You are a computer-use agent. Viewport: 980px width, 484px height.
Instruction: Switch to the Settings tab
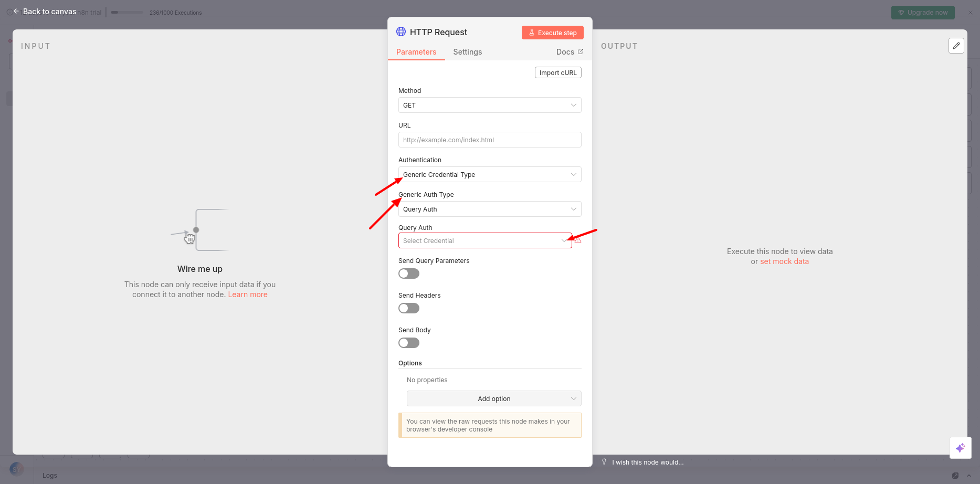click(468, 52)
